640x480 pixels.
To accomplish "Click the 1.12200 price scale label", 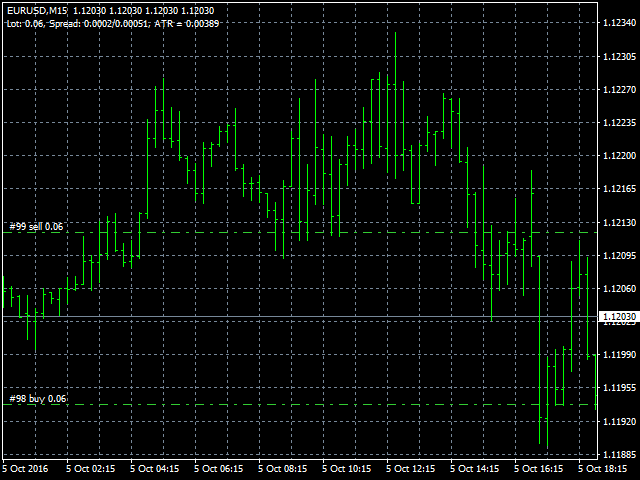I will tap(620, 156).
